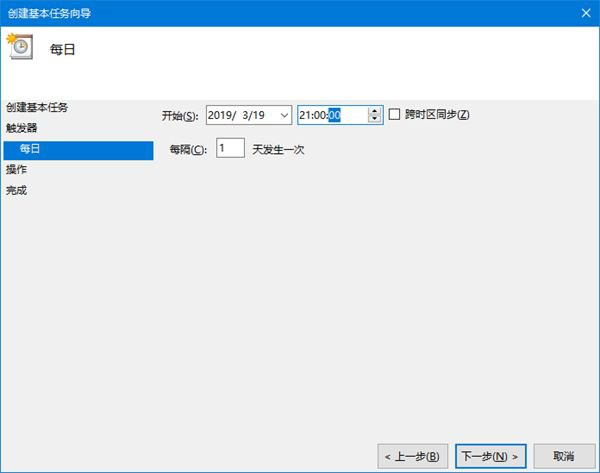Close the 创建基本任务向导 window
This screenshot has width=600, height=473.
tap(586, 13)
